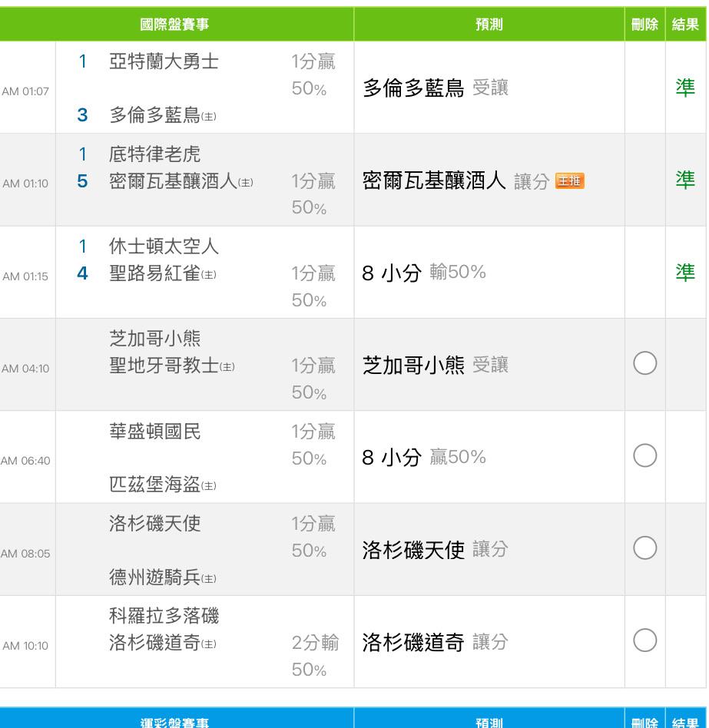
Task: Click score 4 for 聖路易紅雀
Action: tap(82, 273)
